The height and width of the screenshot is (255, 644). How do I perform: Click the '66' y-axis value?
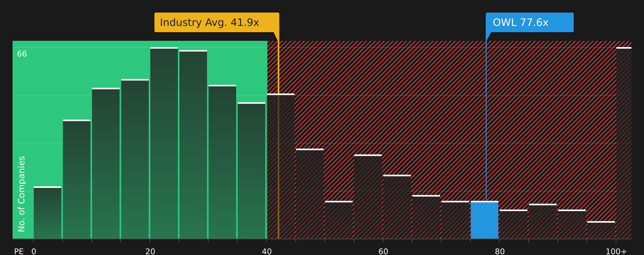click(22, 54)
